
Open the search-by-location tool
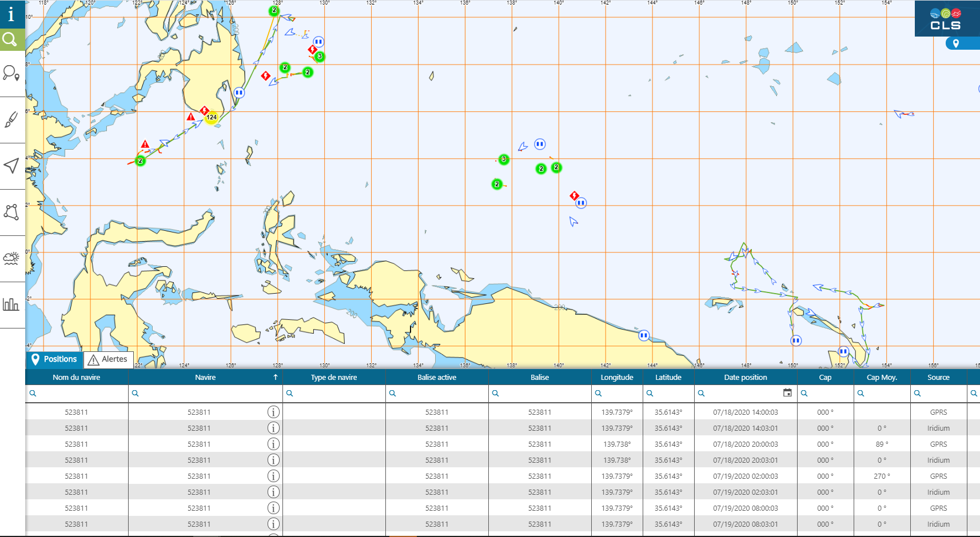tap(11, 74)
